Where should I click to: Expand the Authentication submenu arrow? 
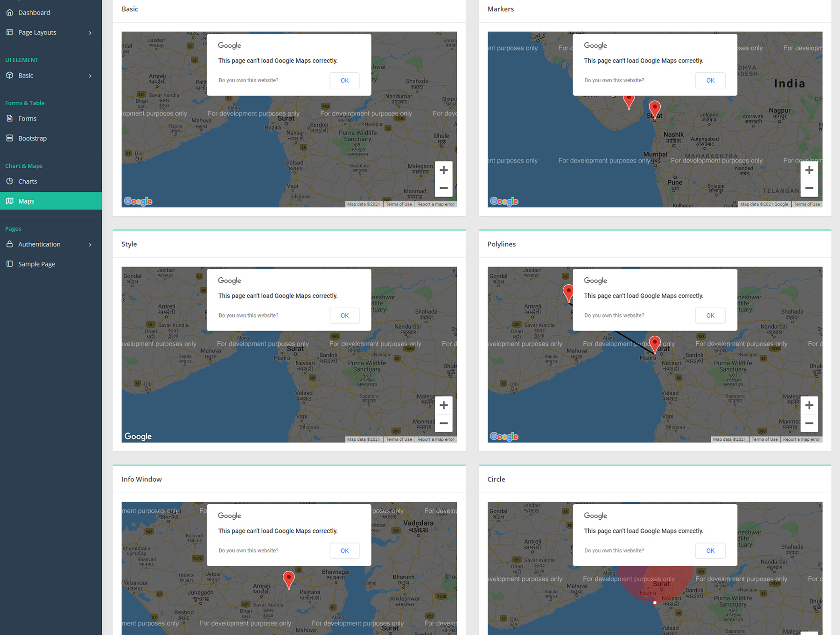(x=90, y=245)
